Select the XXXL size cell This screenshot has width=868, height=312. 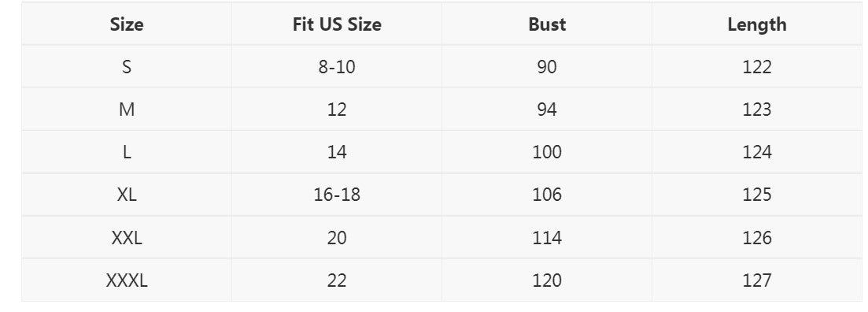127,280
